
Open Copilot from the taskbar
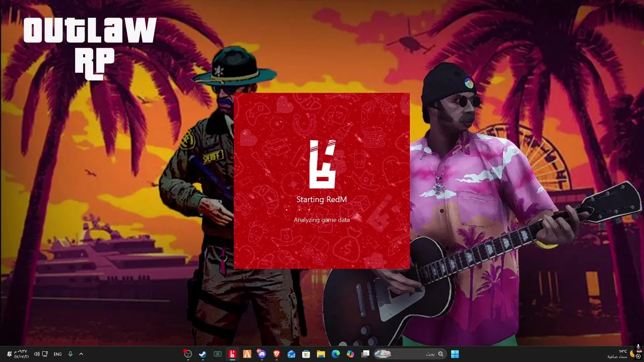[350, 354]
